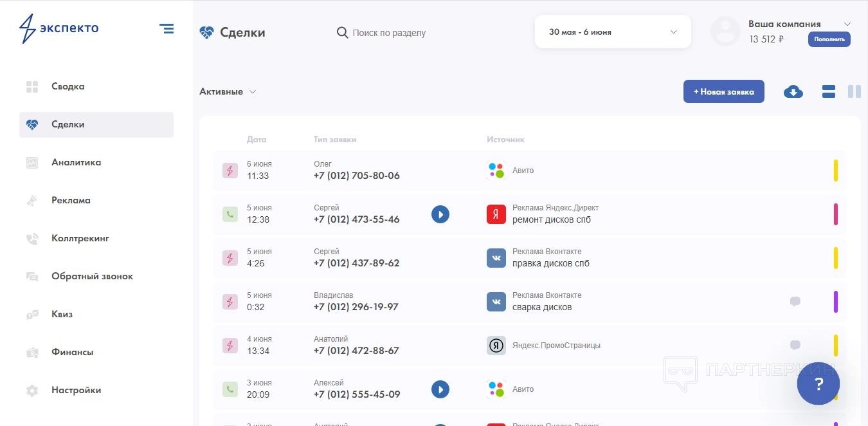Open Реклама menu item
Screen dimensions: 868x426
click(96, 201)
